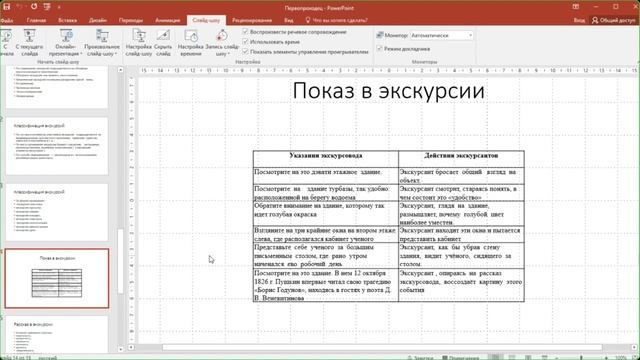Click the slide panel scroll-down arrow
Viewport: 640px width, 360px height.
coord(120,349)
